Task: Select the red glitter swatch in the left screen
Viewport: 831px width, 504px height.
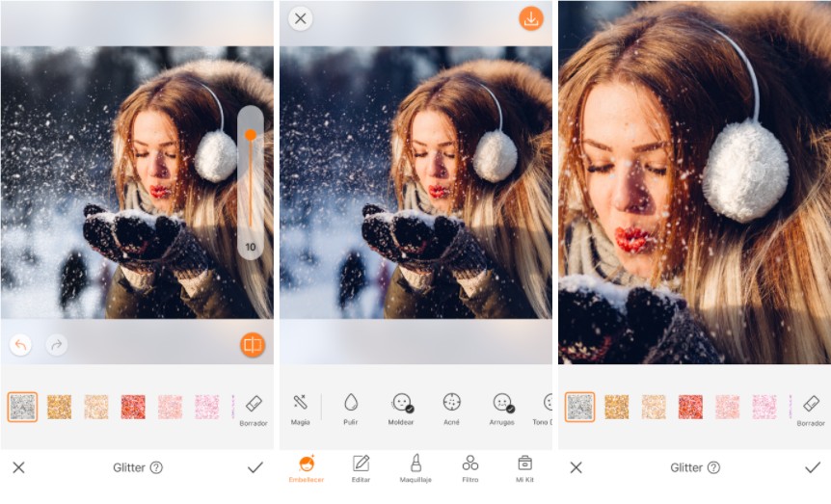Action: (x=133, y=407)
